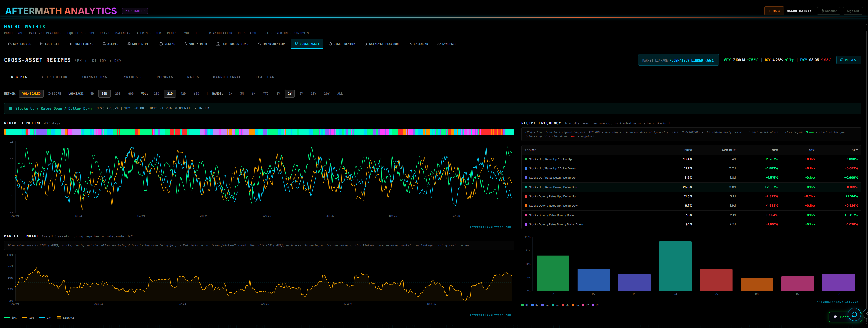Switch to the ATTRIBUTION tab
The image size is (868, 328).
[55, 77]
